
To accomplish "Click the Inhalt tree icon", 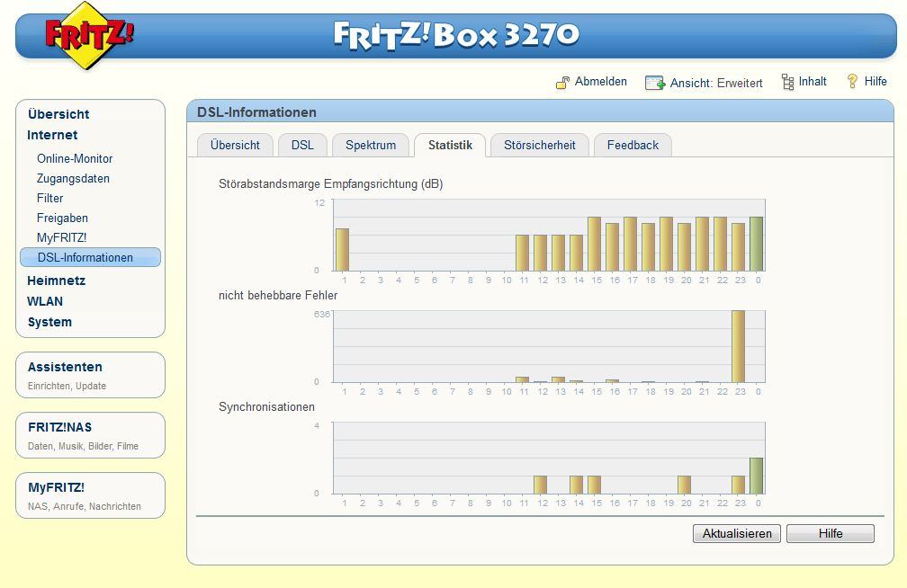I will 787,82.
